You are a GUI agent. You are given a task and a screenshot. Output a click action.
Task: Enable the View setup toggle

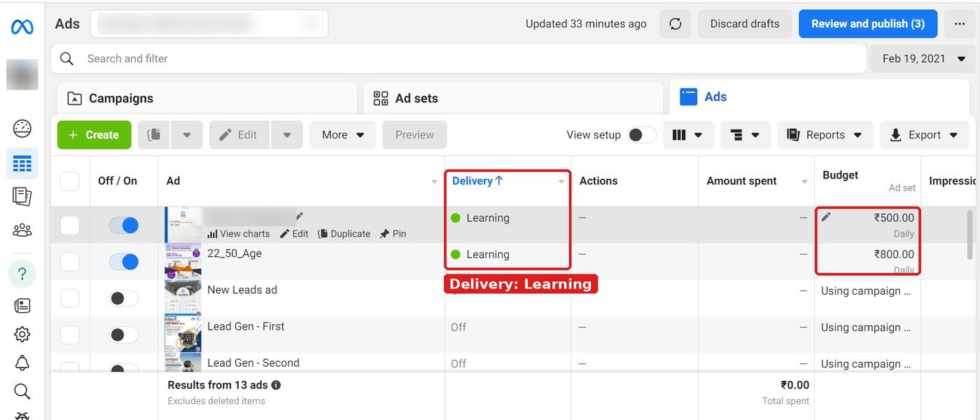(x=642, y=135)
